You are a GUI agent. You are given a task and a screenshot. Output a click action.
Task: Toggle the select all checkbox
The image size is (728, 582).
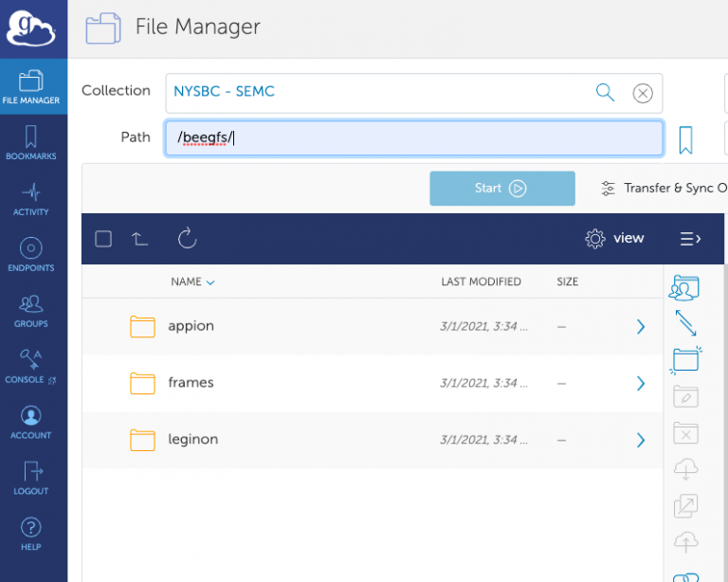click(103, 239)
